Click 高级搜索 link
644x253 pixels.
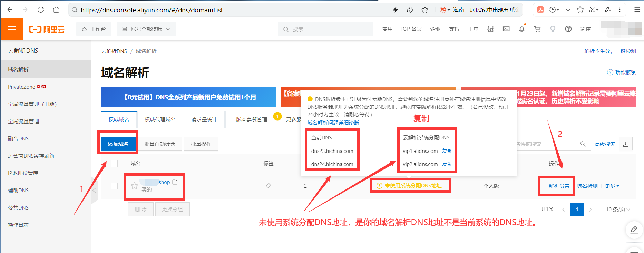(605, 144)
